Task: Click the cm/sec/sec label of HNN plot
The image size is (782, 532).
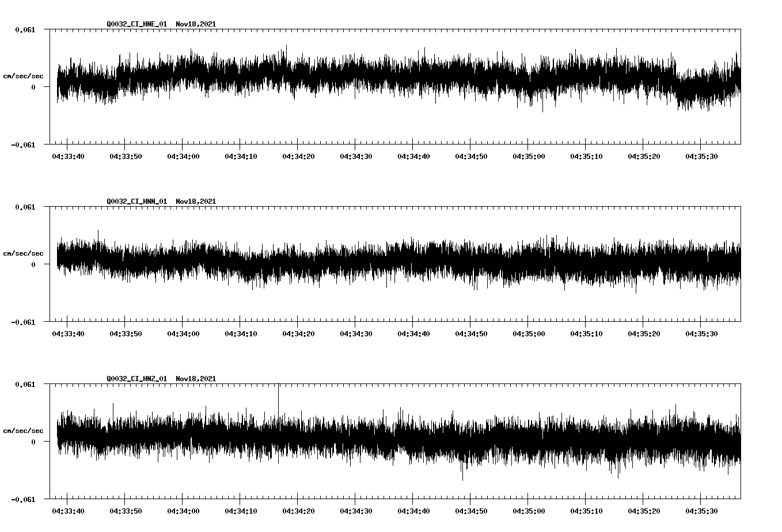Action: 23,253
